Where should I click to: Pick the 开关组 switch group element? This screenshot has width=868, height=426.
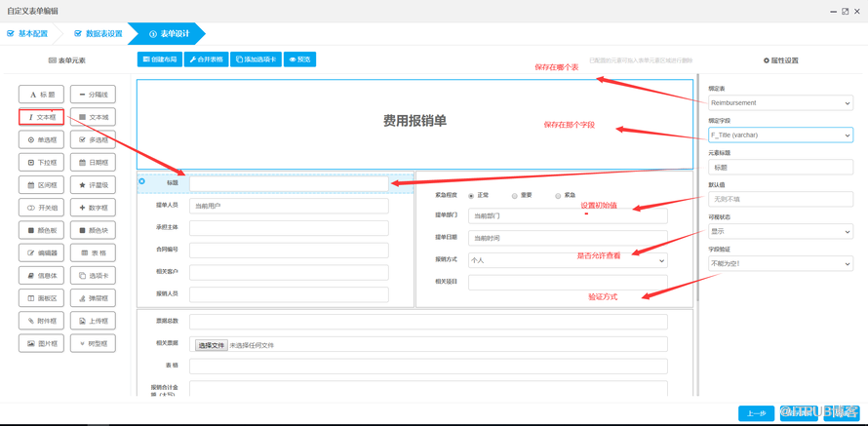coord(42,208)
